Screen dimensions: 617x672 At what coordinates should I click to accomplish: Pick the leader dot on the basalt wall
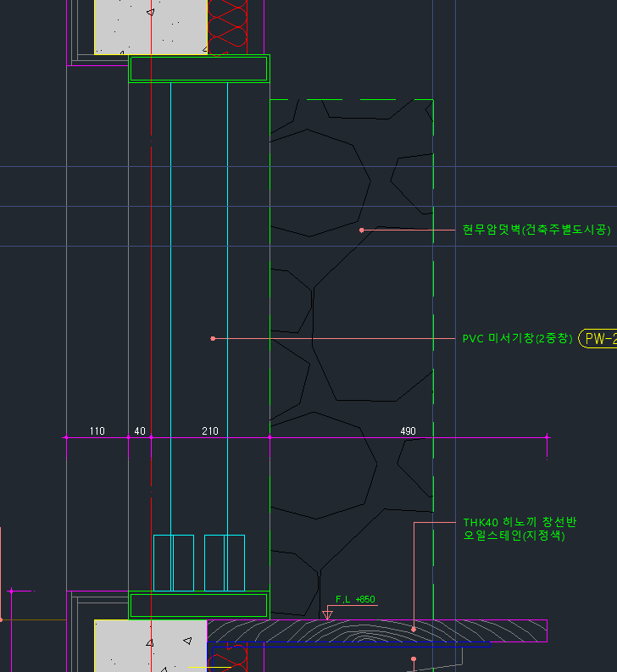point(361,230)
